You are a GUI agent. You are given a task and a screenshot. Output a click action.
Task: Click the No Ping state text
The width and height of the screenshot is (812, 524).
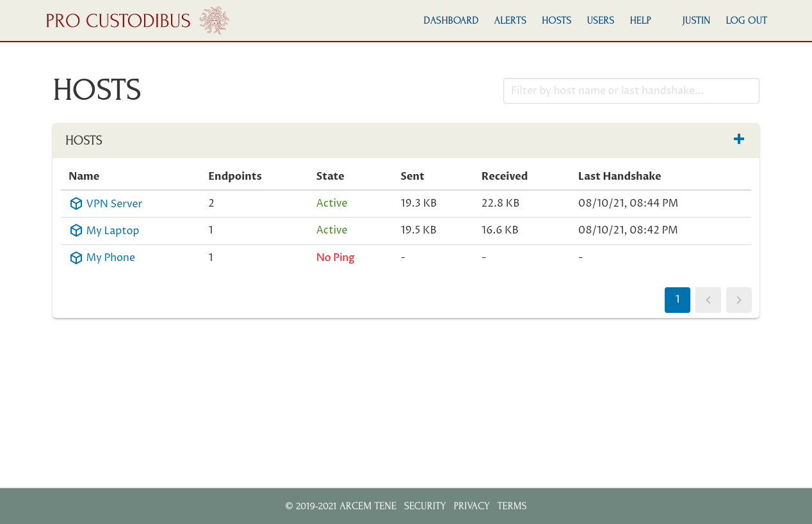click(336, 258)
